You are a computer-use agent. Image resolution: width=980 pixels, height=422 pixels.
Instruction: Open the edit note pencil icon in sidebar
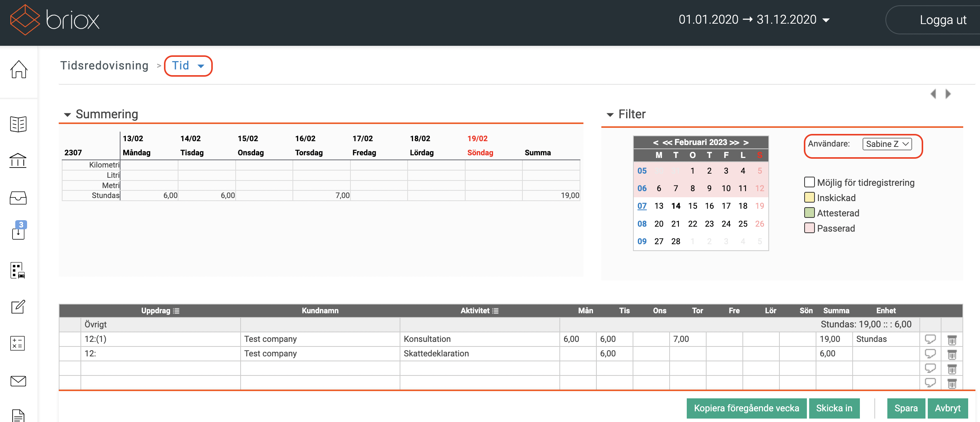click(18, 306)
